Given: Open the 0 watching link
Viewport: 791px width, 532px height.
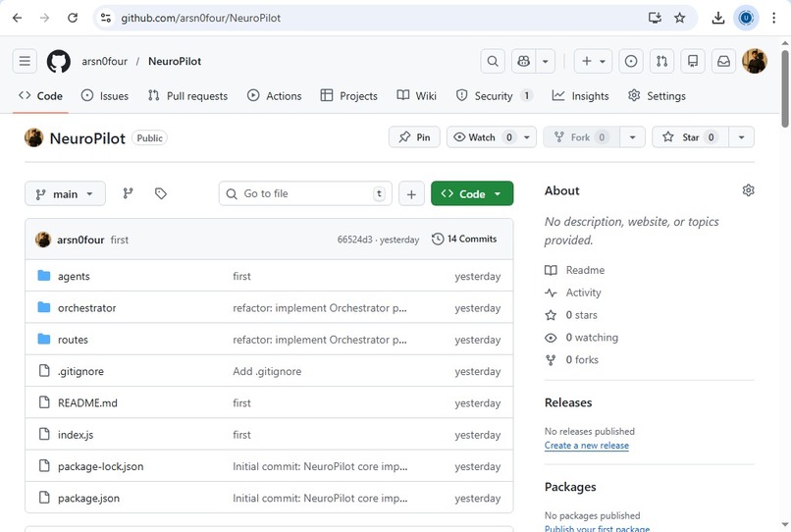Looking at the screenshot, I should pos(582,338).
